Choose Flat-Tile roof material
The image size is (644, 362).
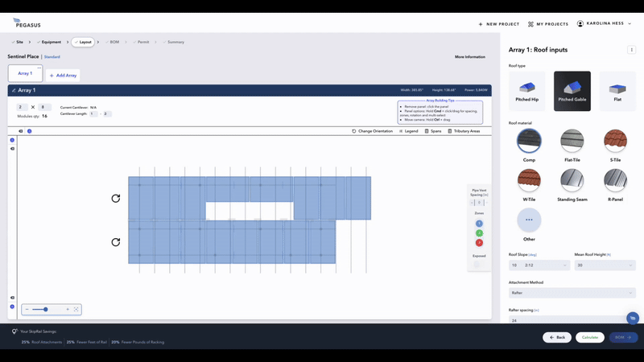point(572,141)
